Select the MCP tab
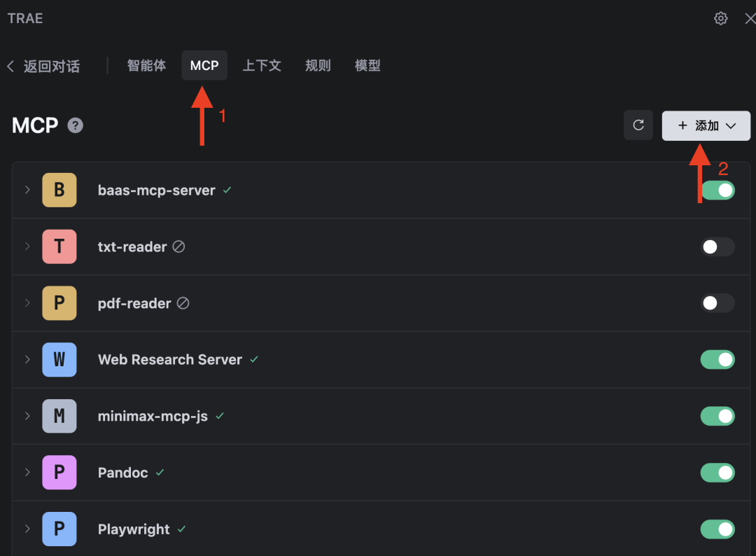Screen dimensions: 756x556 pyautogui.click(x=204, y=66)
